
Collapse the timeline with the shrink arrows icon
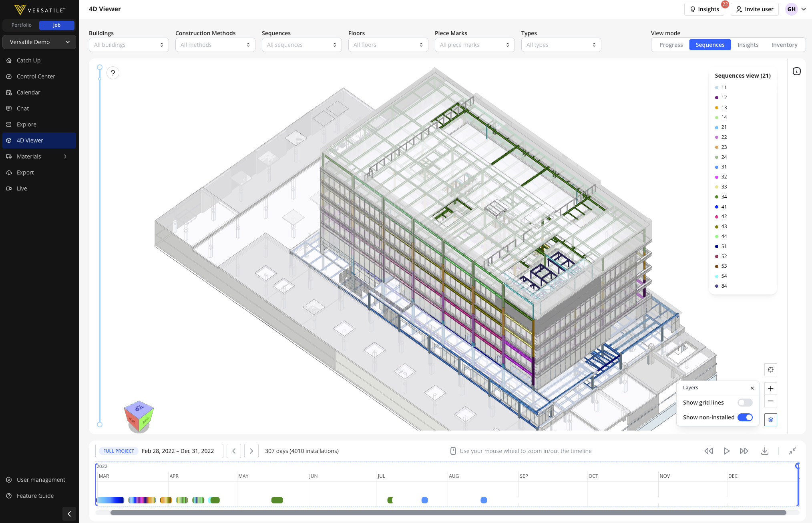click(792, 451)
